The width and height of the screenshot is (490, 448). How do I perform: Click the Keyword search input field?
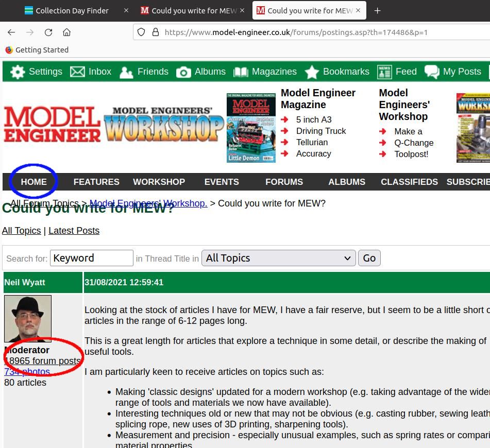[92, 258]
